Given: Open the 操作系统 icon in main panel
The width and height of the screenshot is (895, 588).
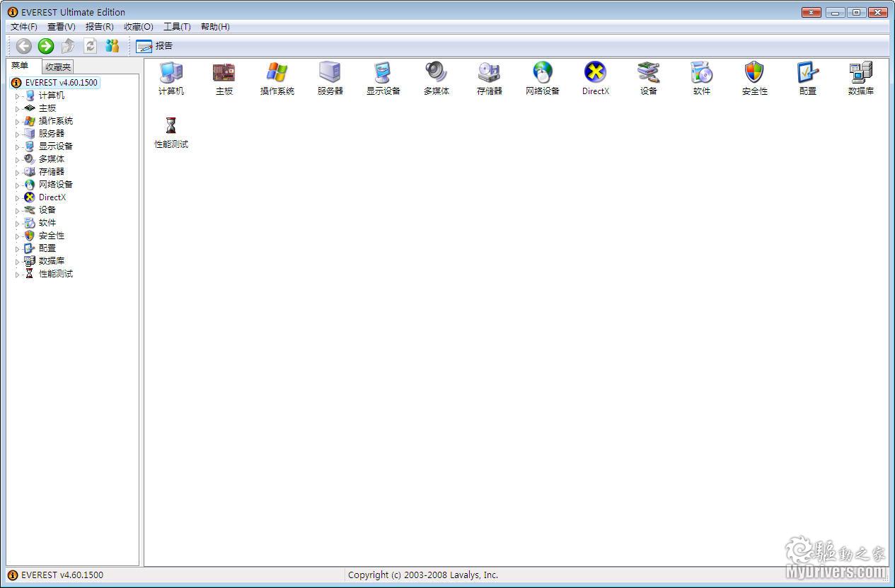Looking at the screenshot, I should pyautogui.click(x=277, y=78).
